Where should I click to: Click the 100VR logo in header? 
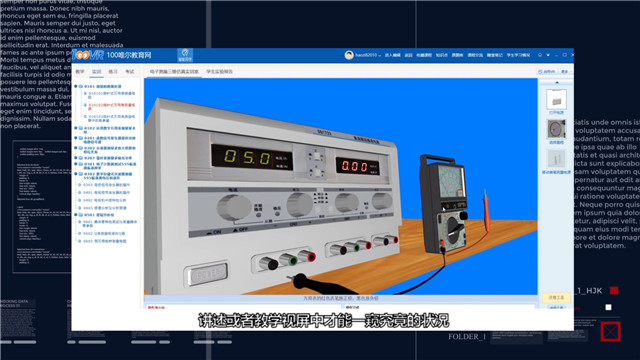(x=89, y=55)
